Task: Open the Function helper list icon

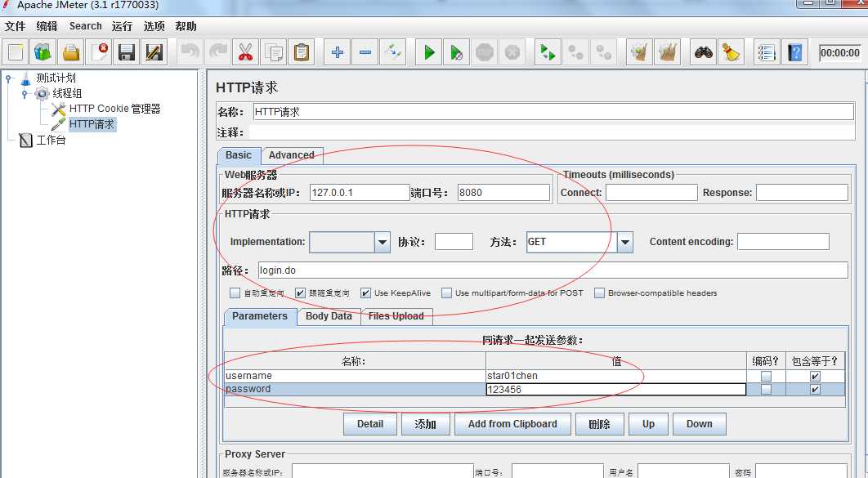Action: 767,52
